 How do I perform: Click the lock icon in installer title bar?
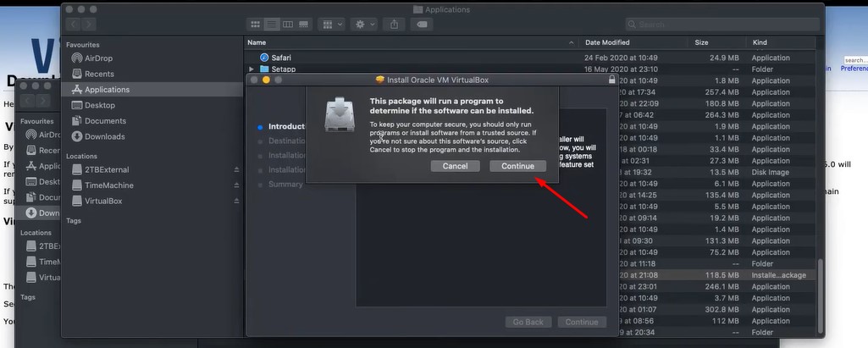(x=611, y=80)
